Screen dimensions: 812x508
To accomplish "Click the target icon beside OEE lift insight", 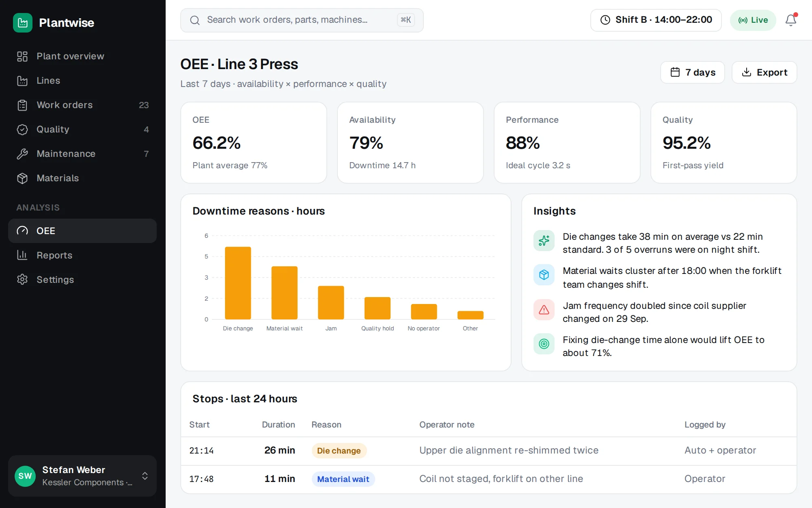I will tap(544, 344).
